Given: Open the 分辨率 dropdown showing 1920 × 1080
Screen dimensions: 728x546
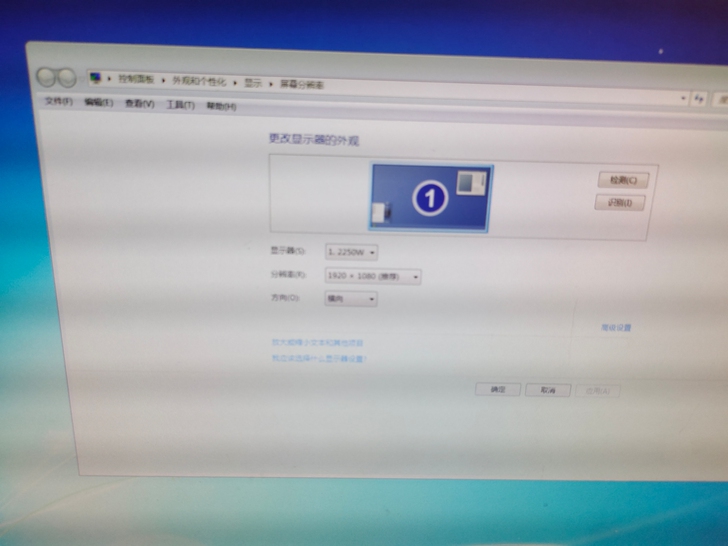Looking at the screenshot, I should (x=373, y=276).
